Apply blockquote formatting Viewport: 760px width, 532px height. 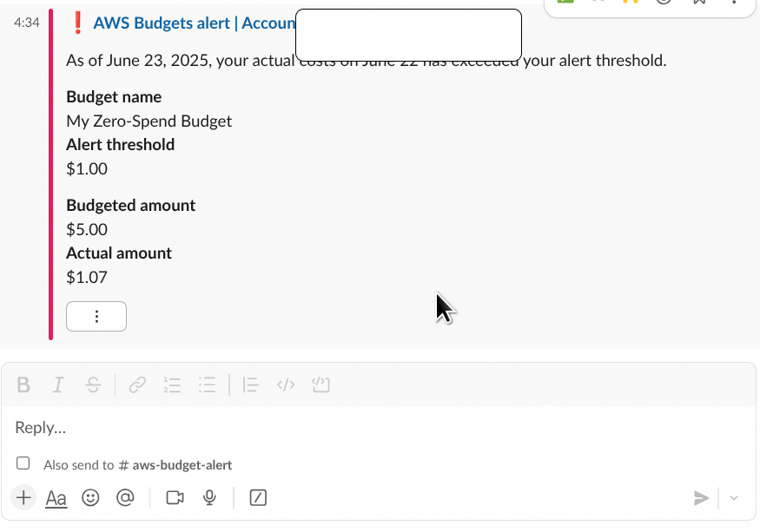(x=251, y=385)
